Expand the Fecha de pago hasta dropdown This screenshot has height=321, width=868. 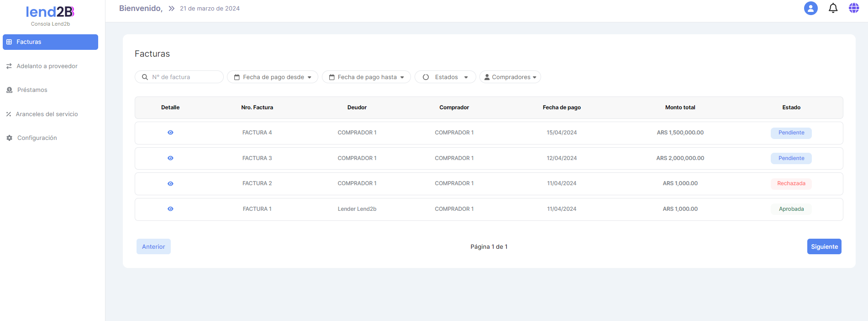click(366, 77)
